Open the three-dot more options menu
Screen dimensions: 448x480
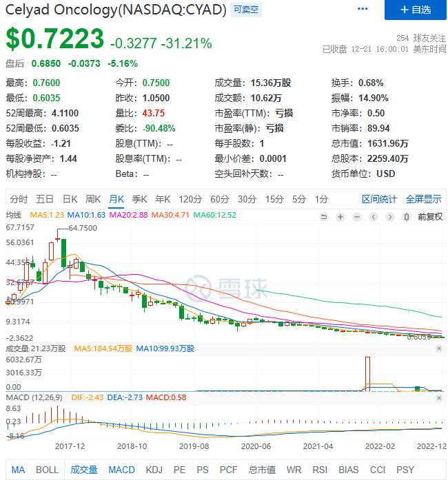point(363,8)
